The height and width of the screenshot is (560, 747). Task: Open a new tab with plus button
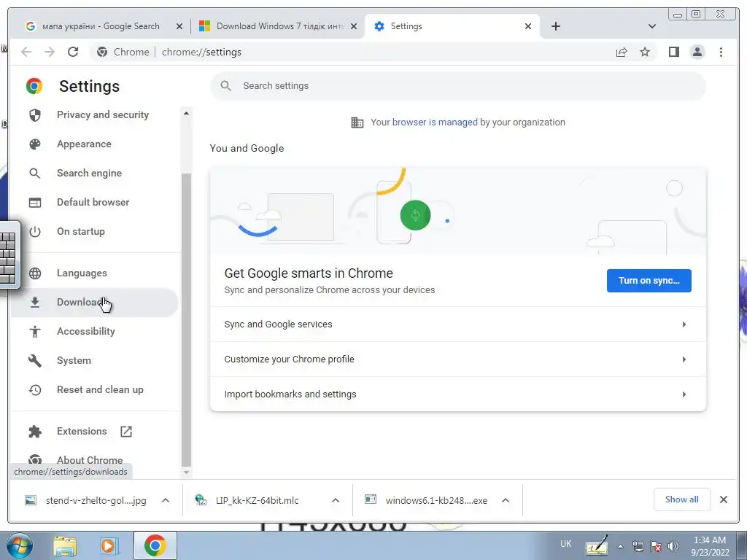pyautogui.click(x=555, y=26)
